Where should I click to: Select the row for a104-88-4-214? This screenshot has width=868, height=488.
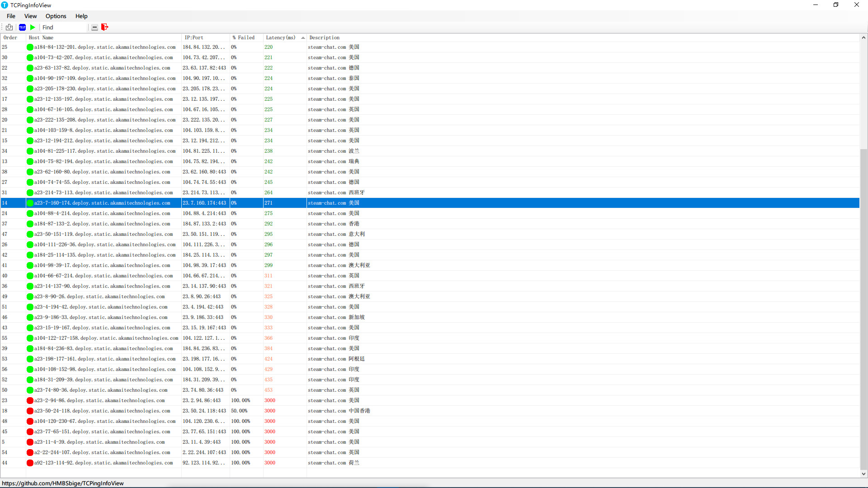coord(136,213)
